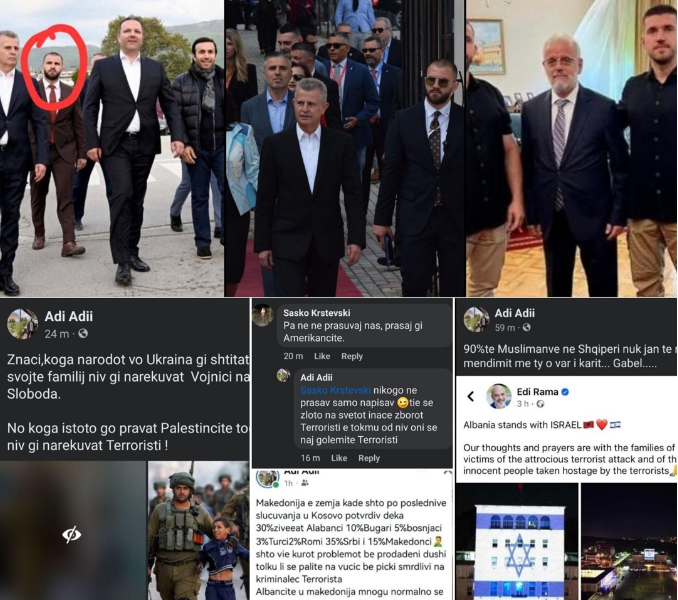Click the globe privacy icon beside 24 m
Viewport: 678px width, 600px height.
(x=83, y=334)
